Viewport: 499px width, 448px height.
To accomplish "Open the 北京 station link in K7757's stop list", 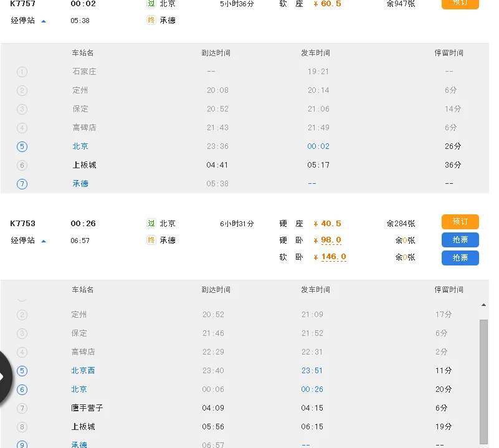I will point(80,146).
